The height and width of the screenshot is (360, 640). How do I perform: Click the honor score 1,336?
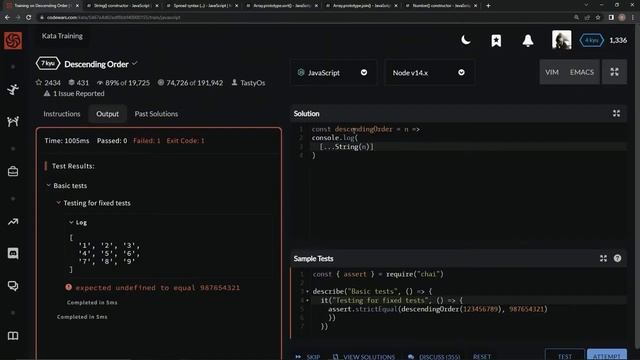coord(618,40)
